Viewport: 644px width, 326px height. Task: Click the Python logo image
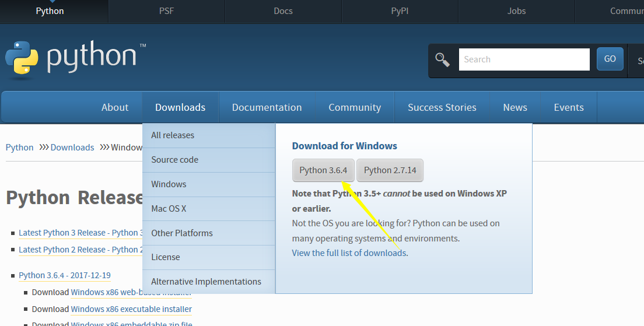click(76, 59)
